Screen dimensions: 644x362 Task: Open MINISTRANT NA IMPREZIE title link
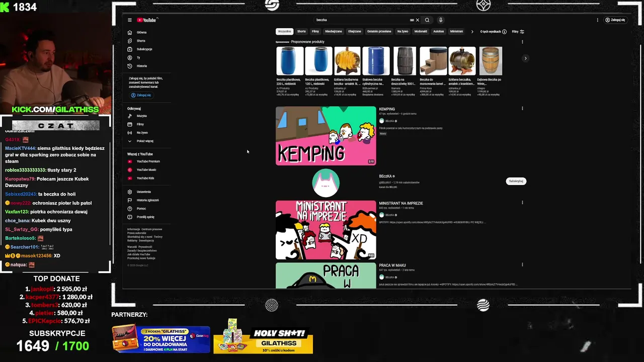tap(401, 203)
